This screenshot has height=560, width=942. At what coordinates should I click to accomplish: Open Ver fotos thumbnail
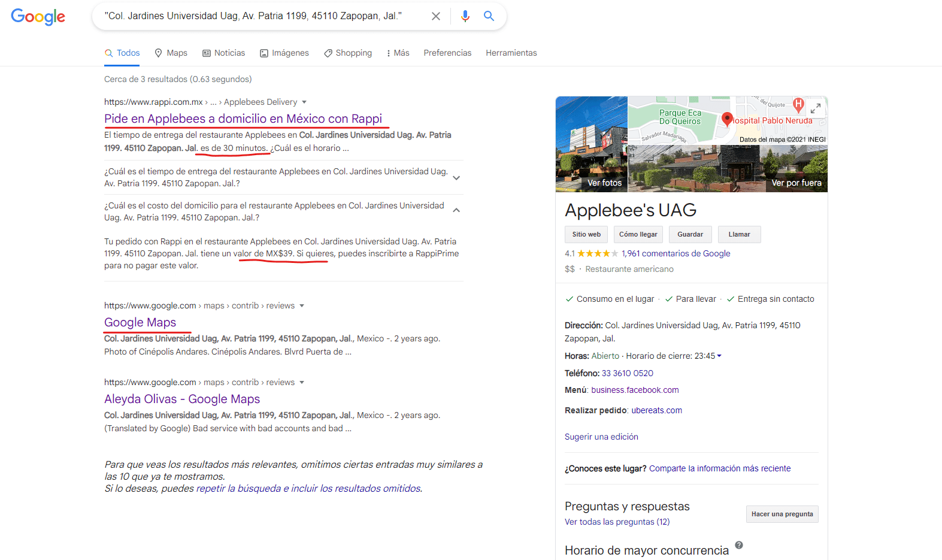(592, 144)
